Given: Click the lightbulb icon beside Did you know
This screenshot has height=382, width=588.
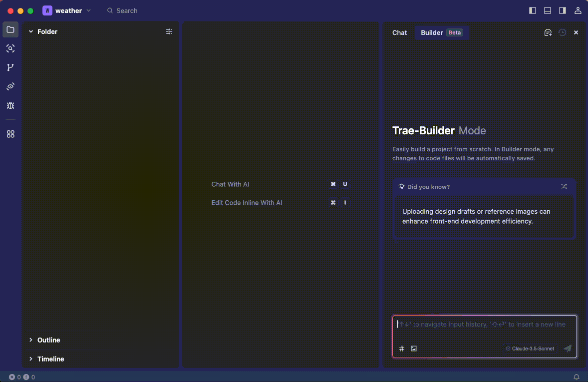Looking at the screenshot, I should [x=402, y=186].
